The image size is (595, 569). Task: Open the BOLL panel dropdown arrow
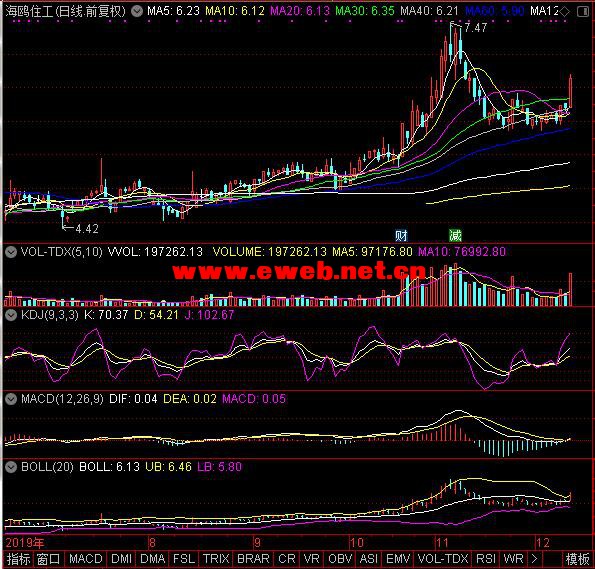[11, 467]
